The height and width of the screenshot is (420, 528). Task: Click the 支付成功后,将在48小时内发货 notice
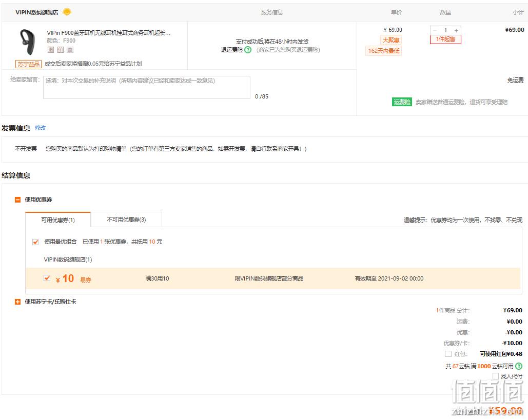point(272,42)
